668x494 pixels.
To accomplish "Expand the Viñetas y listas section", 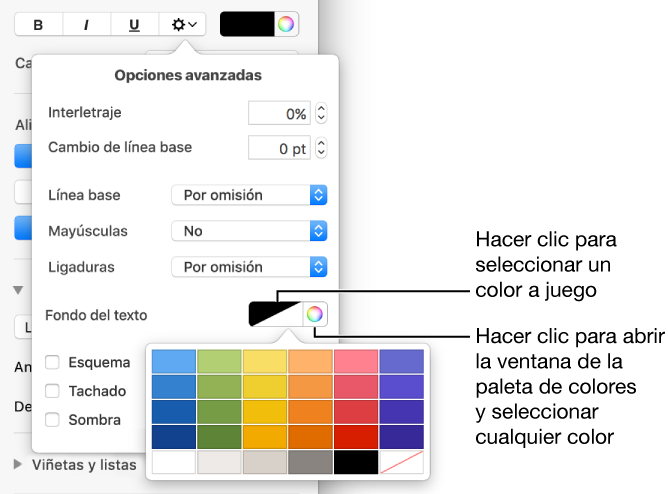I will pyautogui.click(x=17, y=464).
